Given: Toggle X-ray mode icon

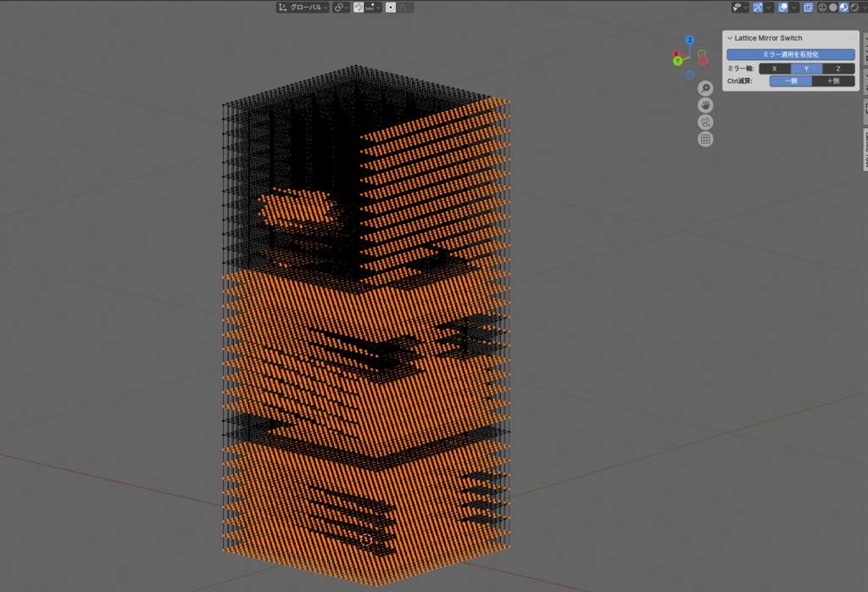Looking at the screenshot, I should pyautogui.click(x=808, y=7).
